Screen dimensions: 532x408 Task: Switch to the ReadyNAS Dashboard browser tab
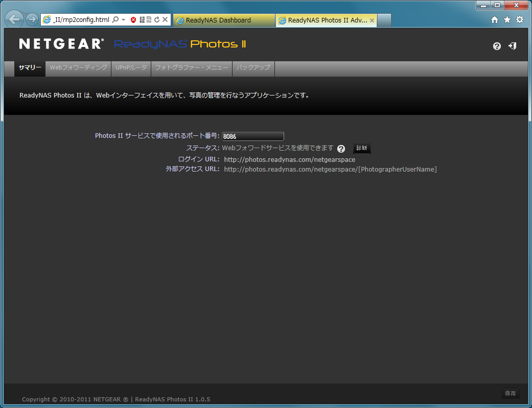[x=224, y=20]
